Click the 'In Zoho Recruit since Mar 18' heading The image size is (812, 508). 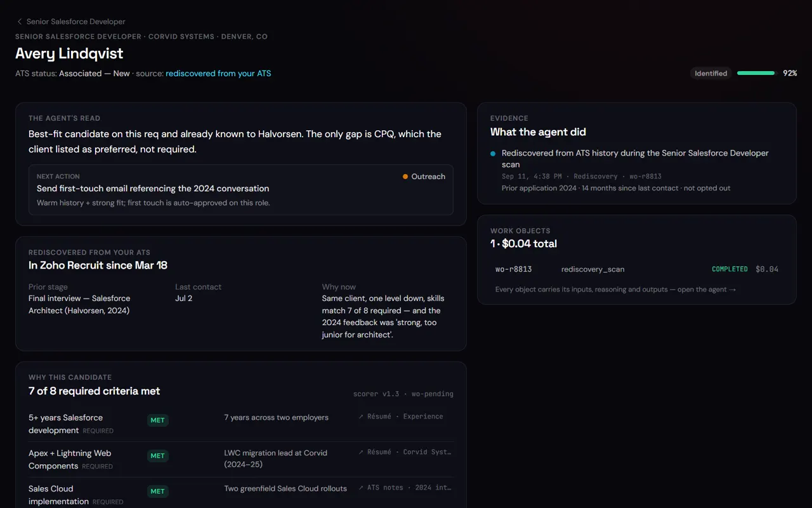click(x=98, y=265)
